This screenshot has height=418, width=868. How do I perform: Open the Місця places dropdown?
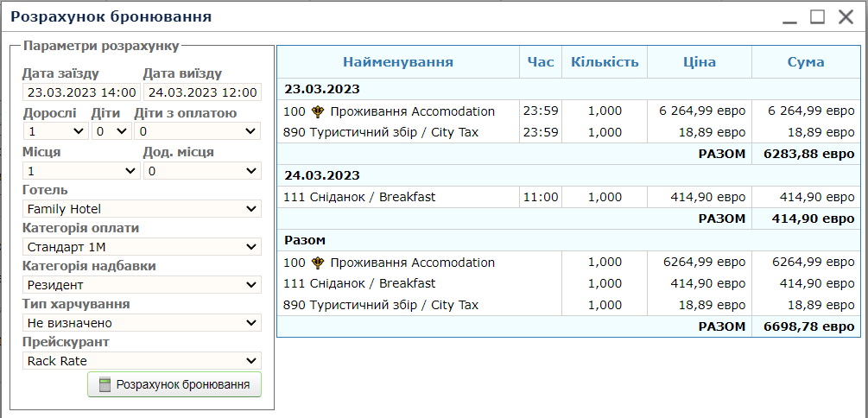[80, 171]
